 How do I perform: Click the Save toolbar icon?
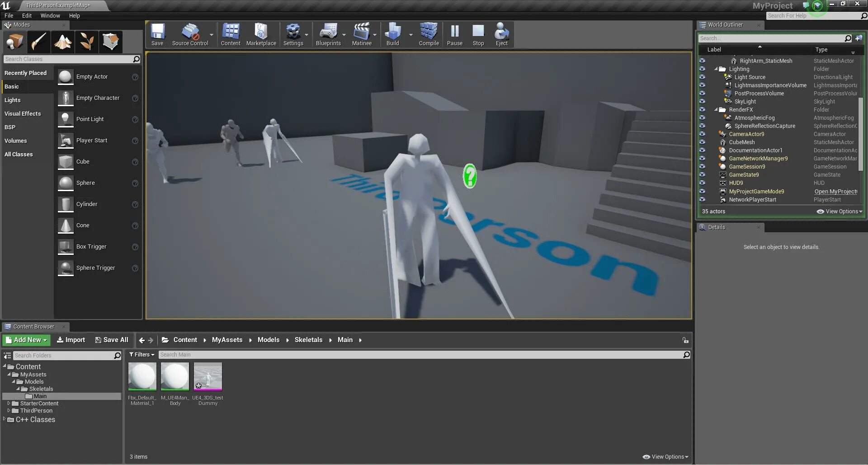click(x=157, y=34)
